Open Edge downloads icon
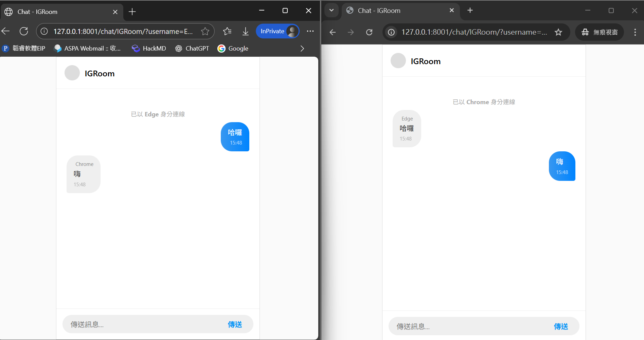This screenshot has width=644, height=340. (x=245, y=32)
